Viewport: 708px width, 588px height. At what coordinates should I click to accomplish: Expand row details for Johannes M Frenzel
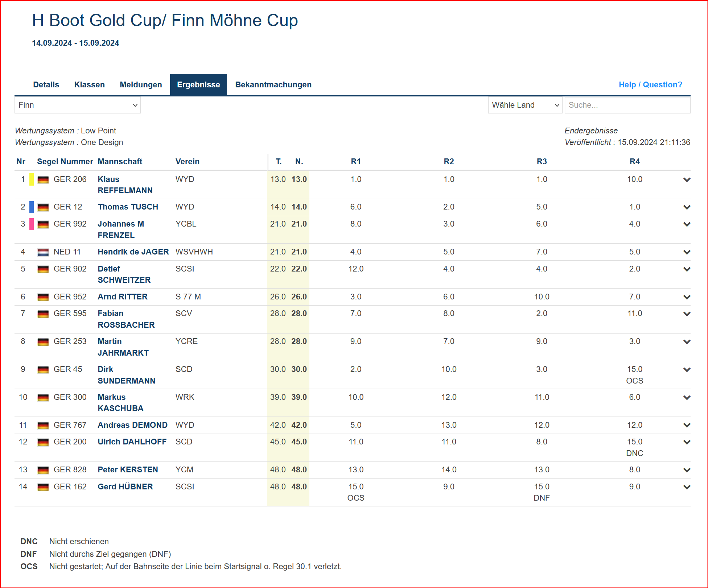pos(687,224)
